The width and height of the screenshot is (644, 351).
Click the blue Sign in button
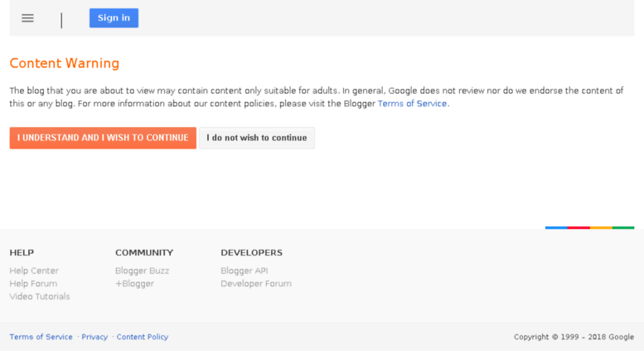[x=114, y=18]
